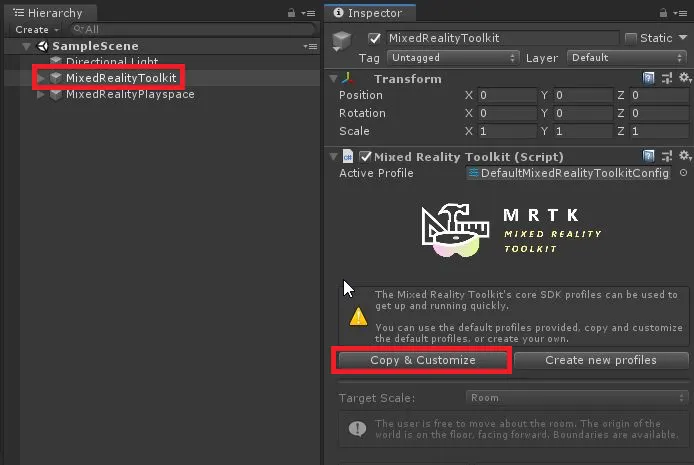Open Transform preset selector icon

pyautogui.click(x=667, y=79)
